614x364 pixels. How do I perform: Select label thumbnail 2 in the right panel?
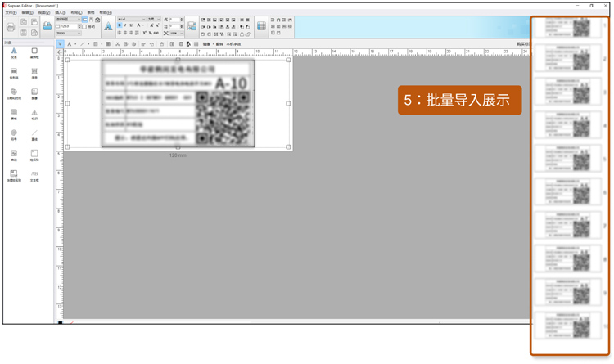tap(567, 58)
